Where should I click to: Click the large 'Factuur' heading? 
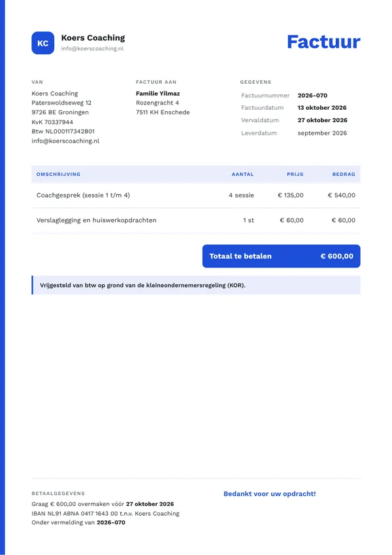[x=323, y=42]
